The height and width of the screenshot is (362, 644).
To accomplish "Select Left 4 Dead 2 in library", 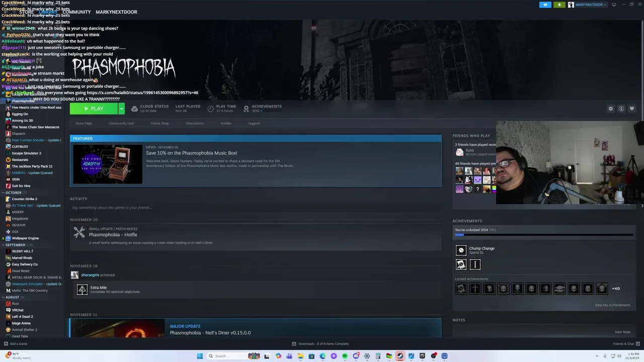I will pyautogui.click(x=22, y=317).
